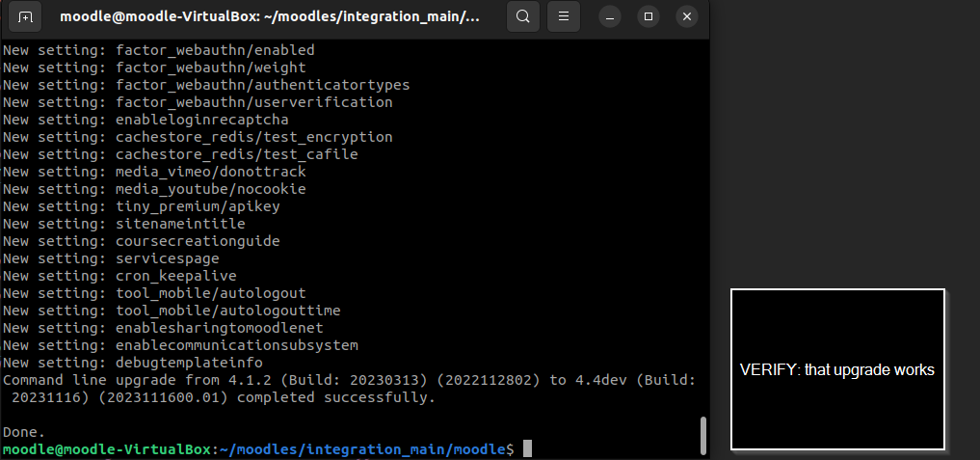This screenshot has height=460, width=980.
Task: Click the 'completed successfully.' text
Action: click(x=336, y=397)
